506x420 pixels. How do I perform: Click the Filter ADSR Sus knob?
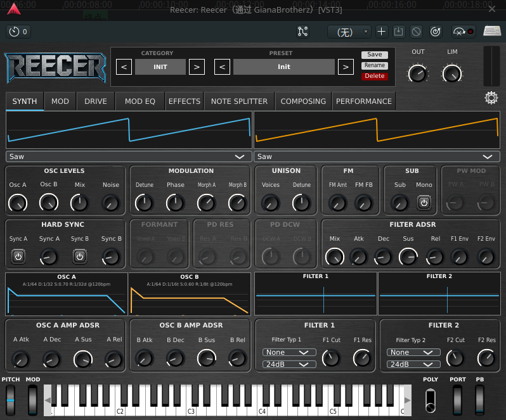pos(408,257)
